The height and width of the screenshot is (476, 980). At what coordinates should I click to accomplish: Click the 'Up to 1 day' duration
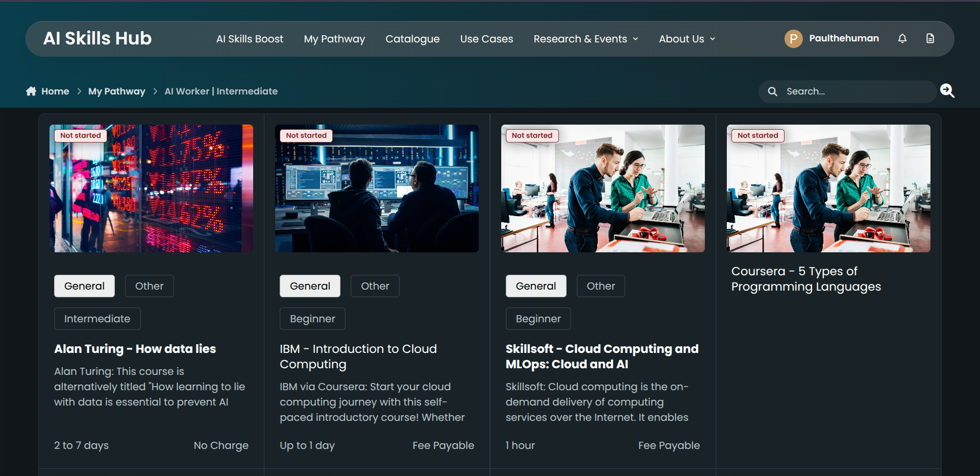click(307, 445)
